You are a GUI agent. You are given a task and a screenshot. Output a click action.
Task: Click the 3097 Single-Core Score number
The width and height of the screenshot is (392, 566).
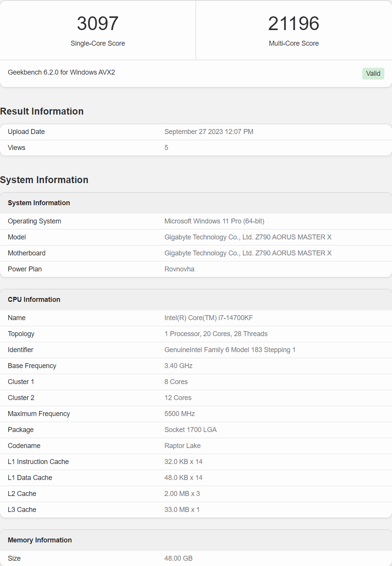[x=98, y=24]
